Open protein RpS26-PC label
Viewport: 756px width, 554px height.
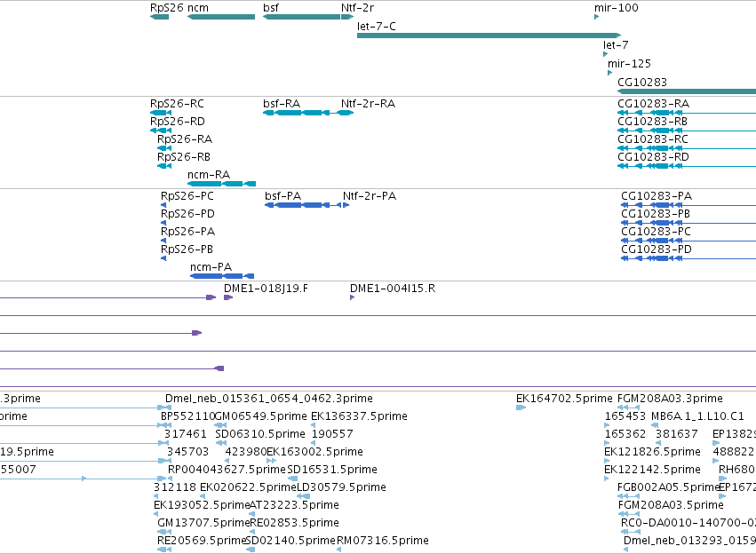(x=187, y=196)
